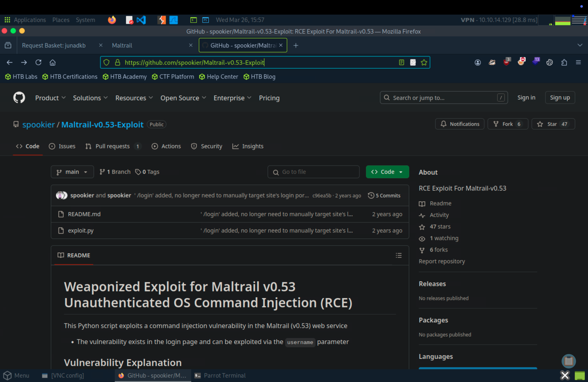Viewport: 588px width, 382px height.
Task: Click the purple extension icon with badge 13
Action: coord(536,62)
